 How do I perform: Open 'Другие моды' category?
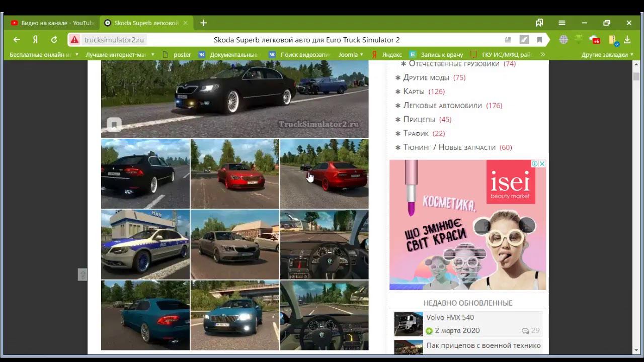[426, 77]
